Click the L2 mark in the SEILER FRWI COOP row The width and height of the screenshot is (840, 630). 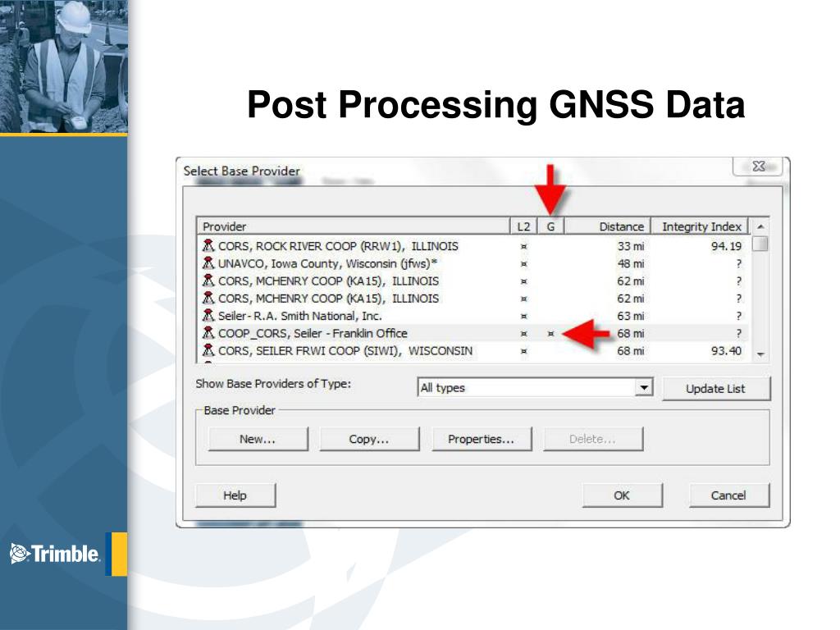(524, 351)
